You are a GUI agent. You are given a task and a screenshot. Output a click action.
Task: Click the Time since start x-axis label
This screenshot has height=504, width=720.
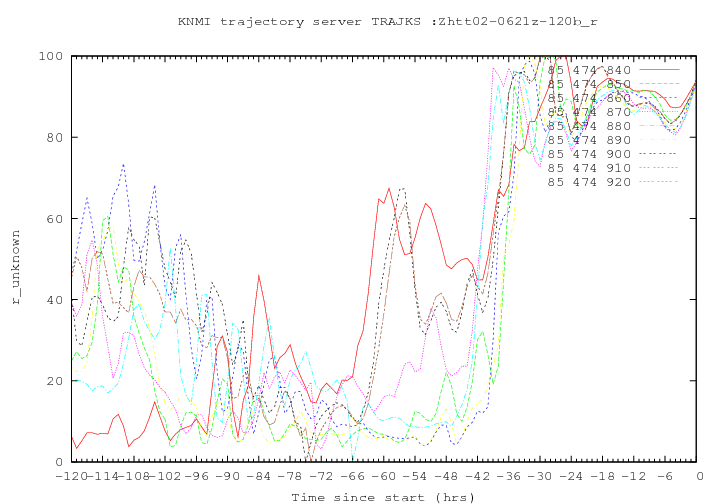tap(383, 496)
